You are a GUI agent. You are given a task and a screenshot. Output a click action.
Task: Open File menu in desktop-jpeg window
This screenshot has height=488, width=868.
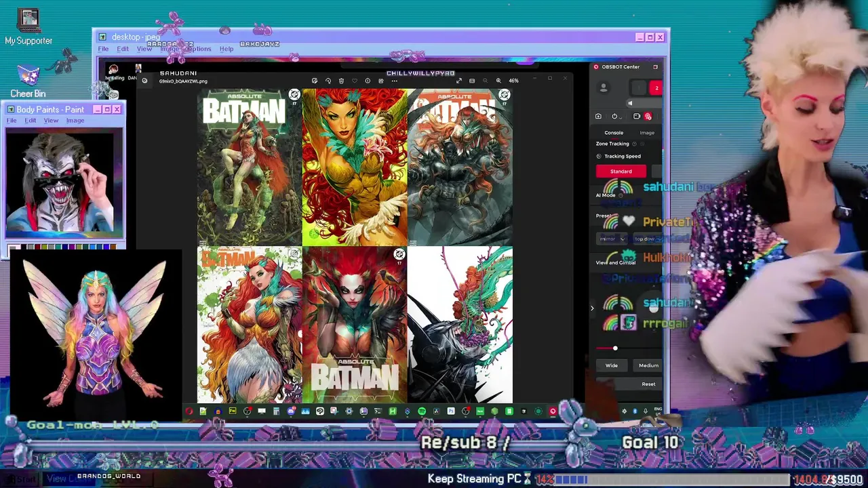[103, 49]
